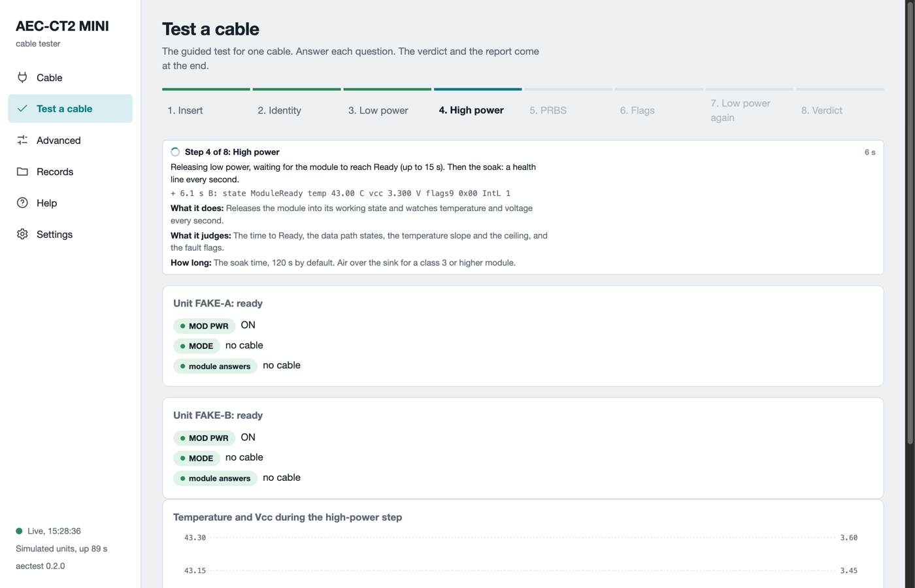Click the Temperature and Vcc chart title
This screenshot has width=915, height=588.
click(288, 517)
